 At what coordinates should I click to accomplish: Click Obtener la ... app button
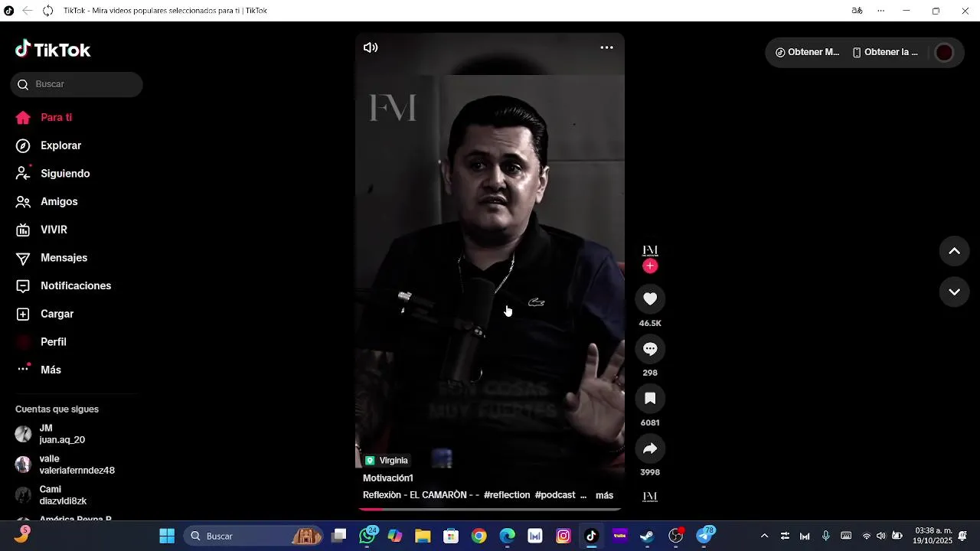(884, 52)
